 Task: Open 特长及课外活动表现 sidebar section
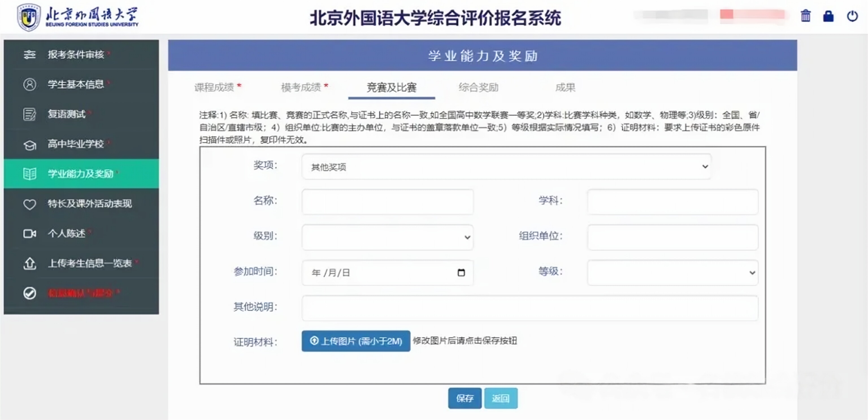81,204
